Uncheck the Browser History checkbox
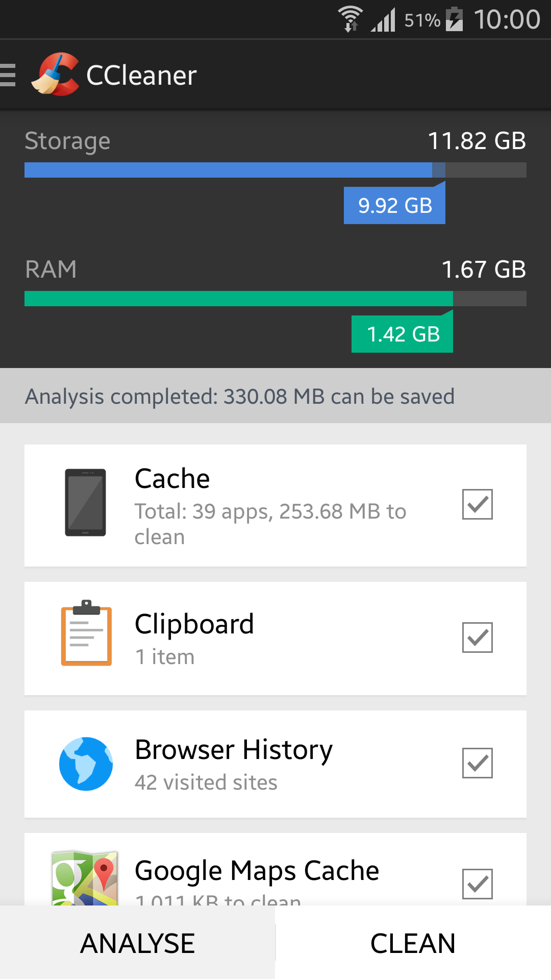This screenshot has width=551, height=980. pos(477,763)
